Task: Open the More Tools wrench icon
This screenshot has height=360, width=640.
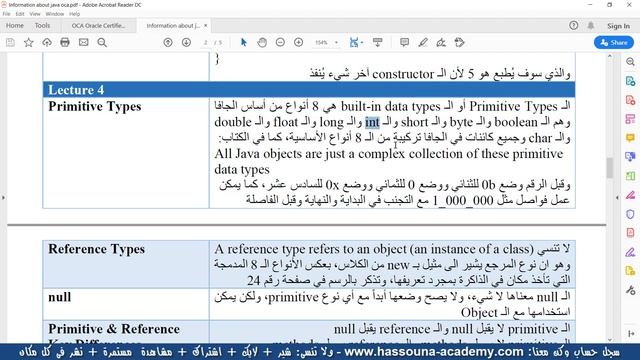Action: coord(630,290)
